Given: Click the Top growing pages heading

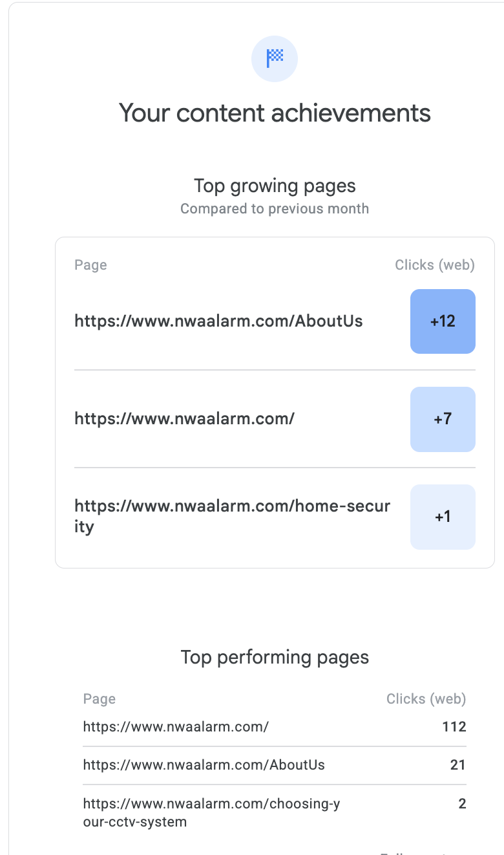Looking at the screenshot, I should [x=275, y=186].
